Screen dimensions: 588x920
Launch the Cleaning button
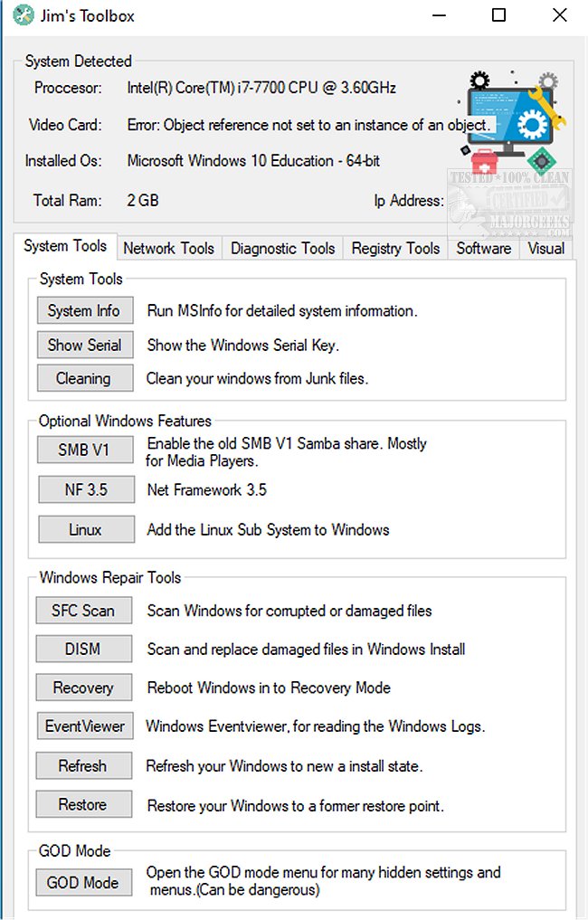[x=84, y=378]
